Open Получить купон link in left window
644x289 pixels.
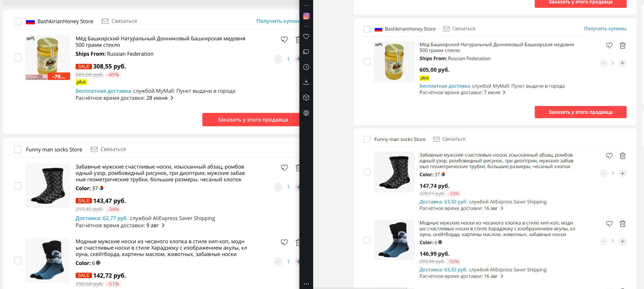[278, 21]
